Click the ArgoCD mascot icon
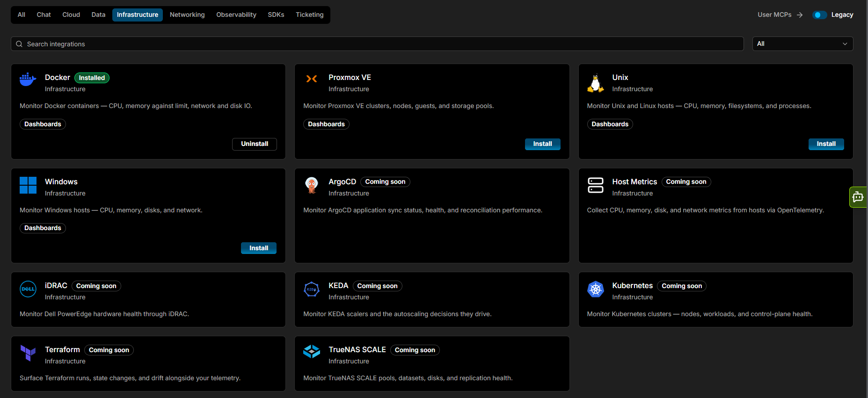868x398 pixels. point(312,185)
